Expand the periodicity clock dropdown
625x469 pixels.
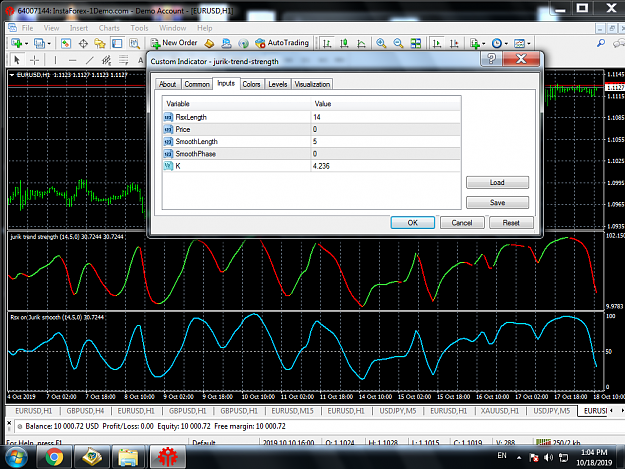click(x=506, y=43)
